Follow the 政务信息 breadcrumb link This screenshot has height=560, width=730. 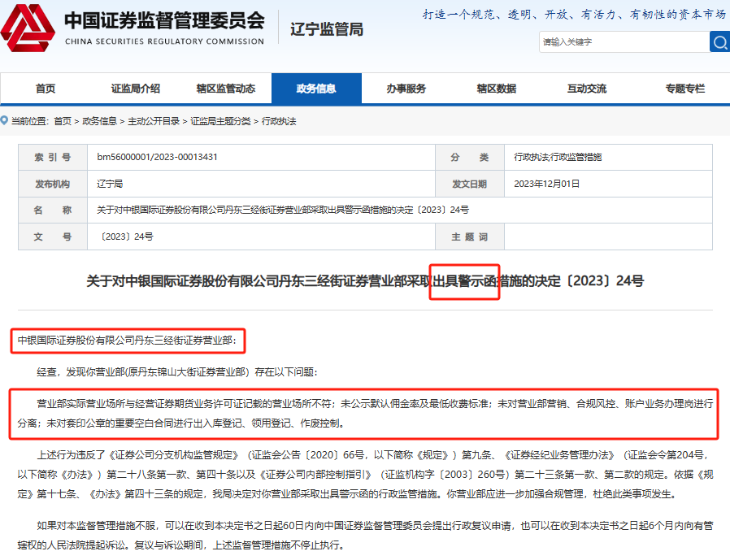pos(100,121)
